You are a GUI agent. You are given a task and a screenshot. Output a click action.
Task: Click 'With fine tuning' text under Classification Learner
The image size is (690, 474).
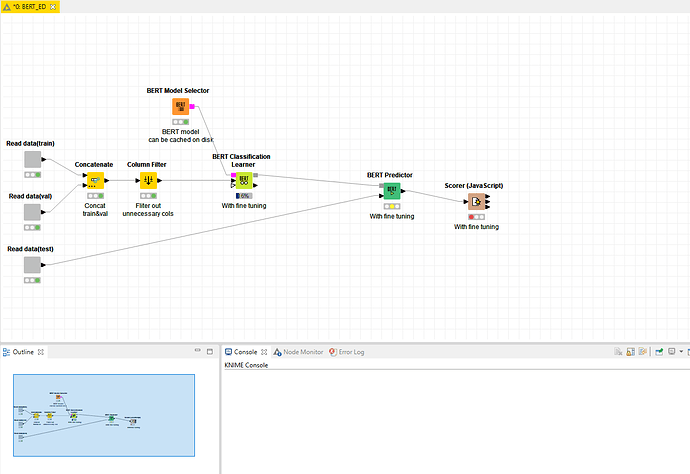tap(244, 206)
